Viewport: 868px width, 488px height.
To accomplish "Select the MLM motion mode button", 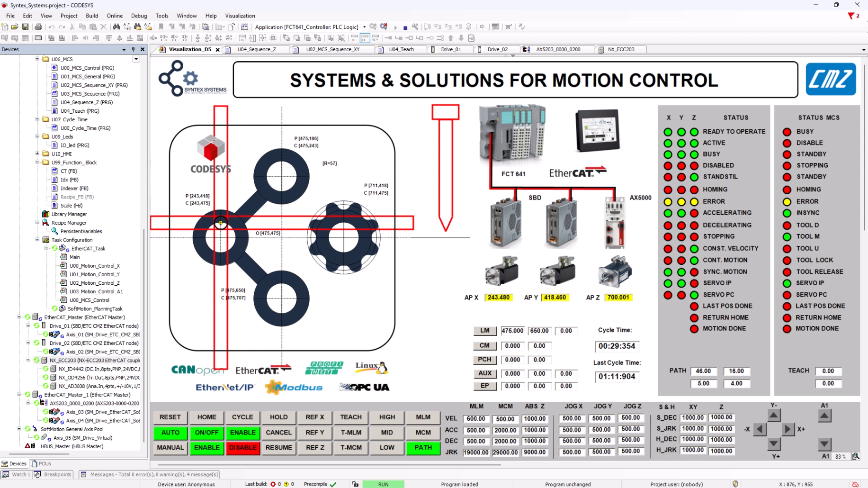I will coord(423,417).
